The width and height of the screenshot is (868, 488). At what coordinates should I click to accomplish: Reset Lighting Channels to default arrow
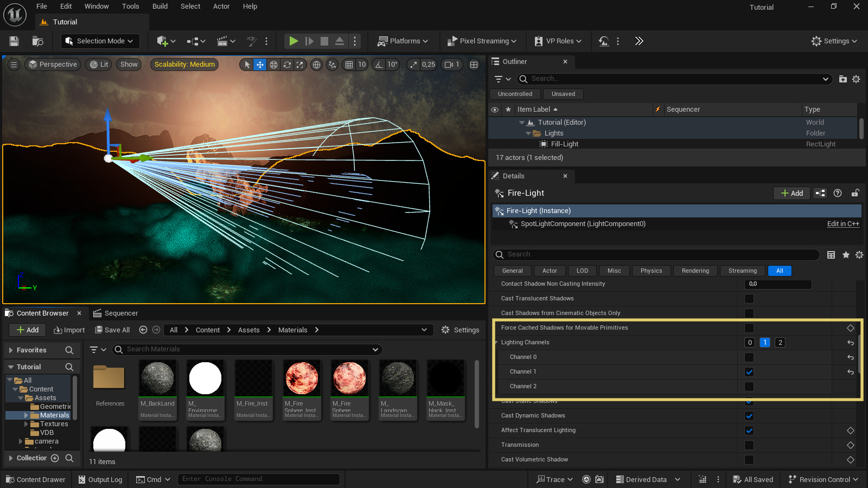(851, 343)
